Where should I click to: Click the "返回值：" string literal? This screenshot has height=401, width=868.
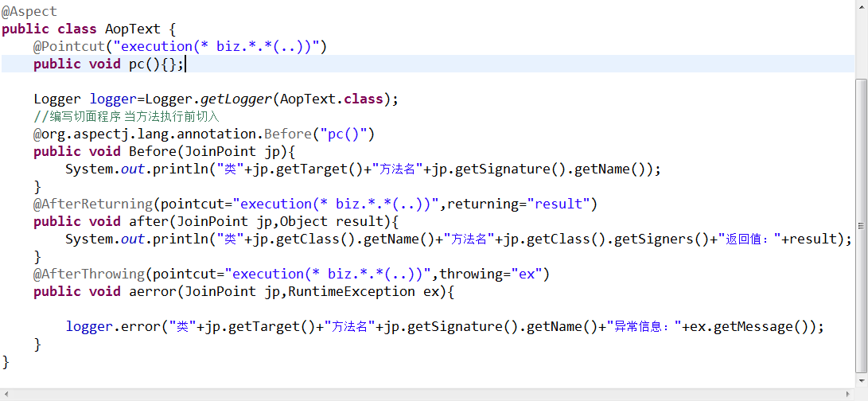[x=749, y=239]
